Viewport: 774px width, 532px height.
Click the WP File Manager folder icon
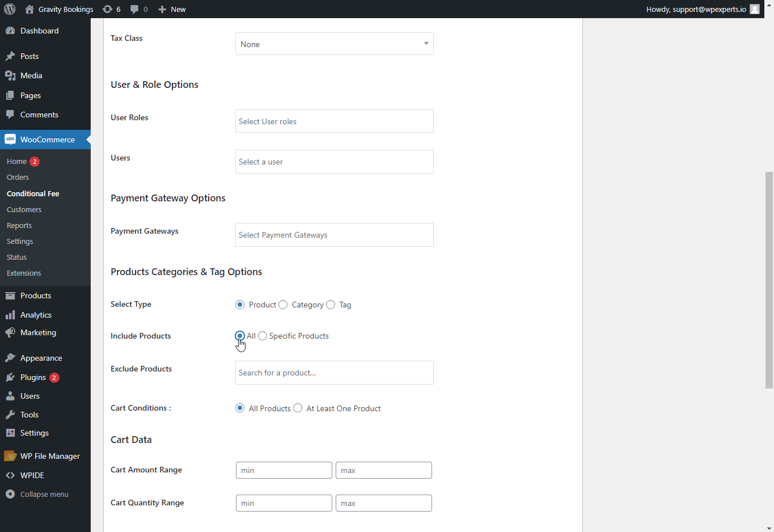(10, 456)
